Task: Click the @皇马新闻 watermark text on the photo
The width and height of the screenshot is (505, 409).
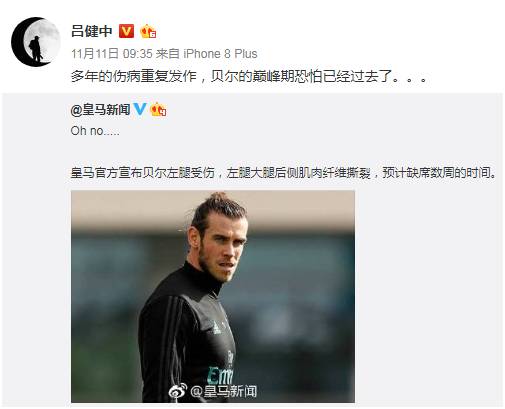Action: click(223, 391)
